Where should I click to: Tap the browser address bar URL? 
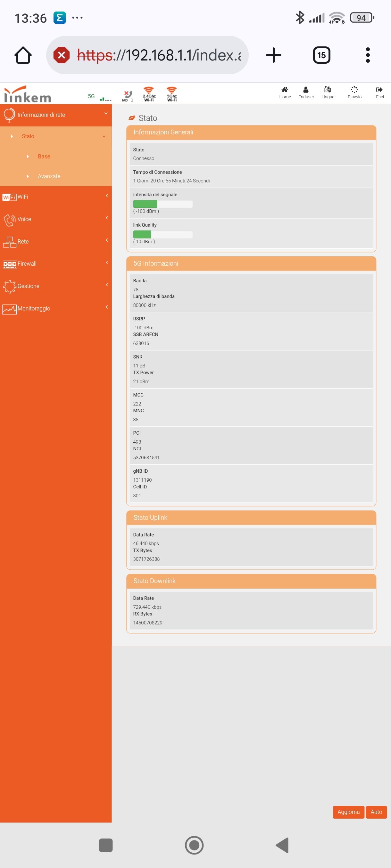click(x=159, y=55)
